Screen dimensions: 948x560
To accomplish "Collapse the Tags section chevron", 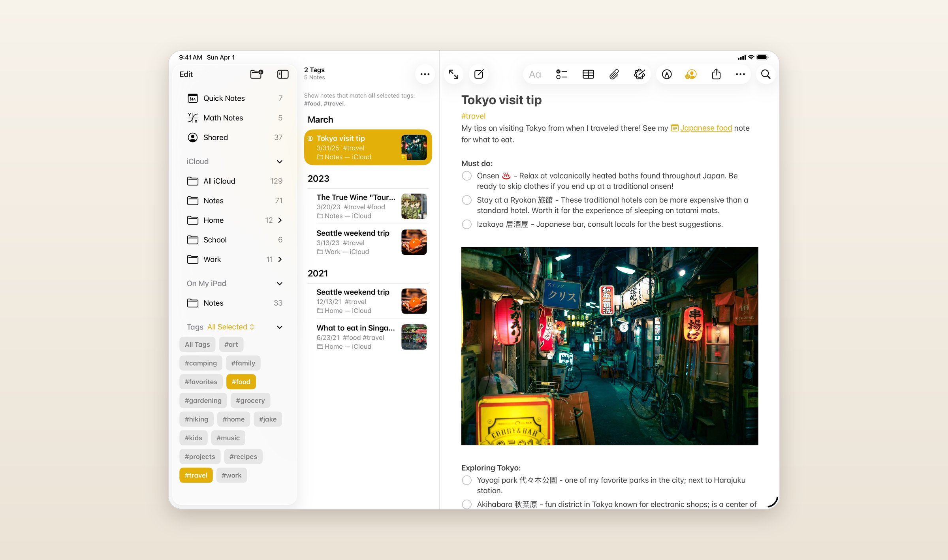I will coord(280,327).
